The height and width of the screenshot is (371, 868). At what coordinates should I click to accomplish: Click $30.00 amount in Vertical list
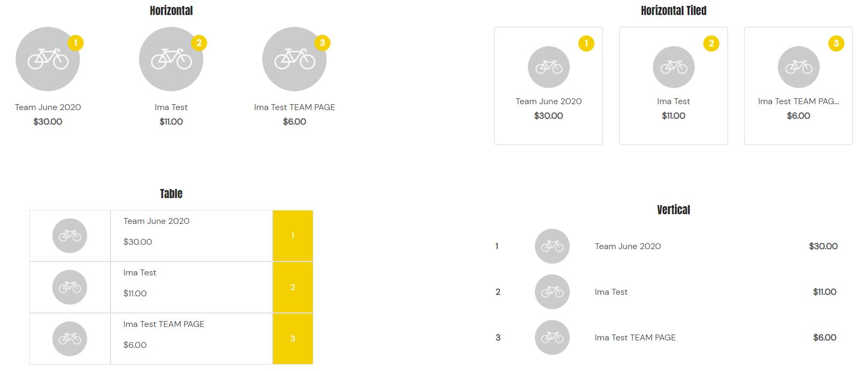(823, 246)
